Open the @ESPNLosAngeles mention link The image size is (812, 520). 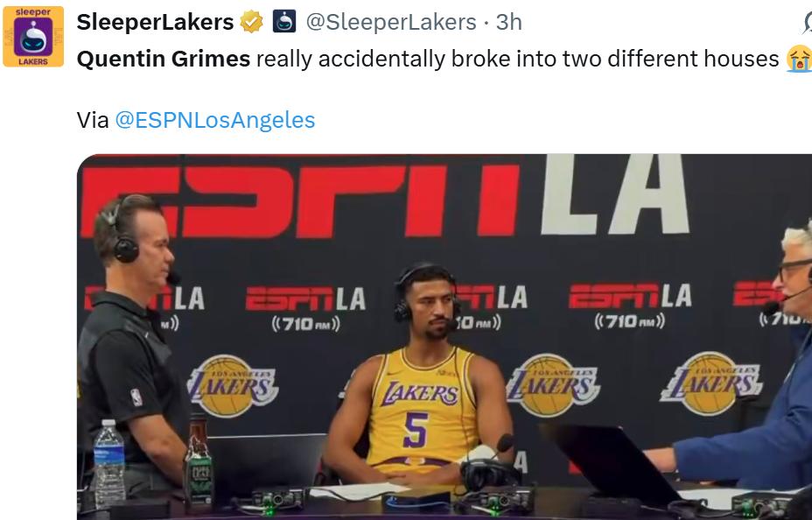click(215, 120)
